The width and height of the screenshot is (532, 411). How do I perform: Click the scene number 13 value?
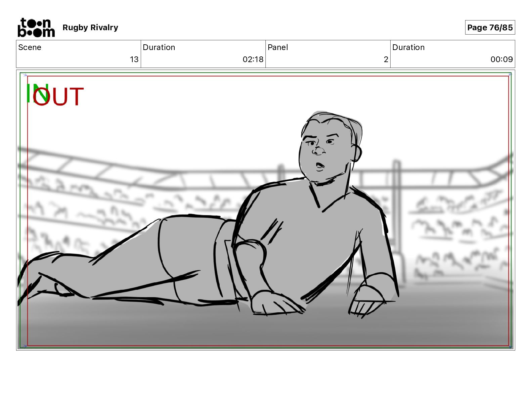134,59
